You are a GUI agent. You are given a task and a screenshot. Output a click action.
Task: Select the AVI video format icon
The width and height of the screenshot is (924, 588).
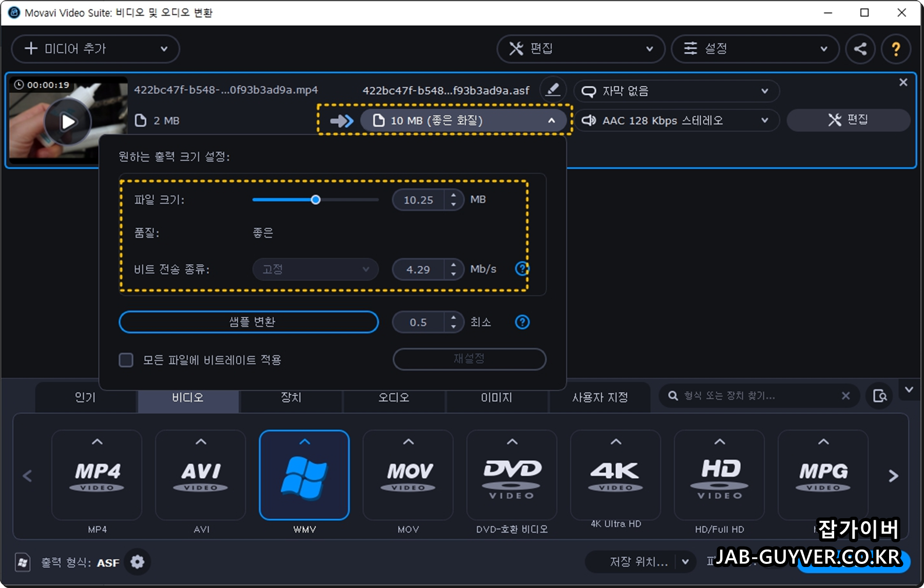click(x=201, y=475)
